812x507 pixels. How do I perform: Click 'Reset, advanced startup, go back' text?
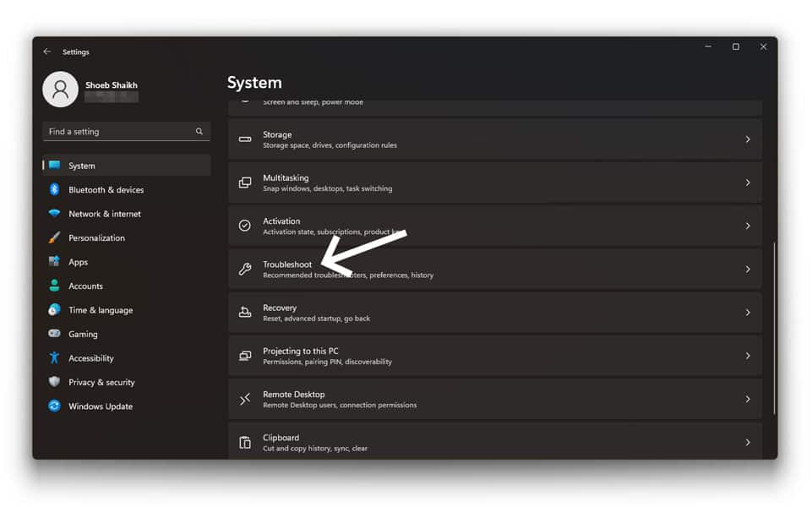pyautogui.click(x=316, y=319)
